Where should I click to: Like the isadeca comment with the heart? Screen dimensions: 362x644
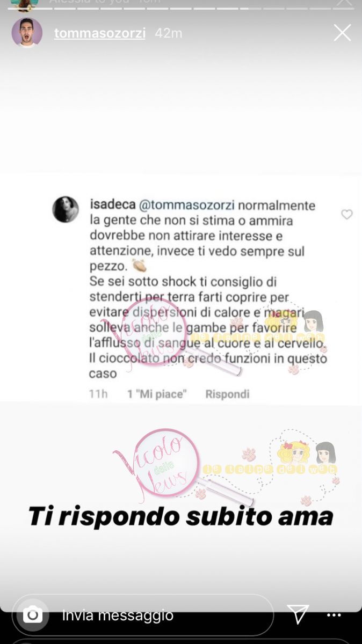tap(347, 215)
